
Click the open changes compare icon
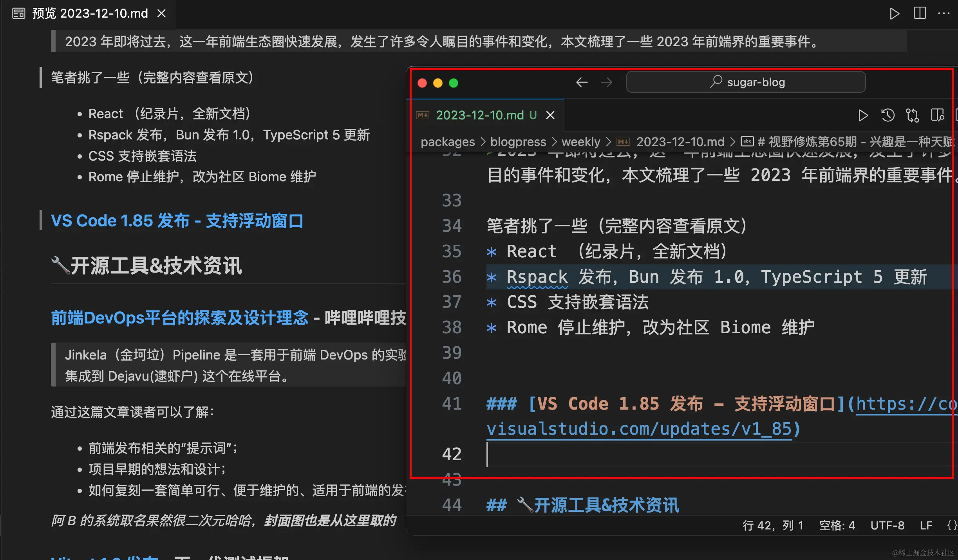pyautogui.click(x=912, y=115)
